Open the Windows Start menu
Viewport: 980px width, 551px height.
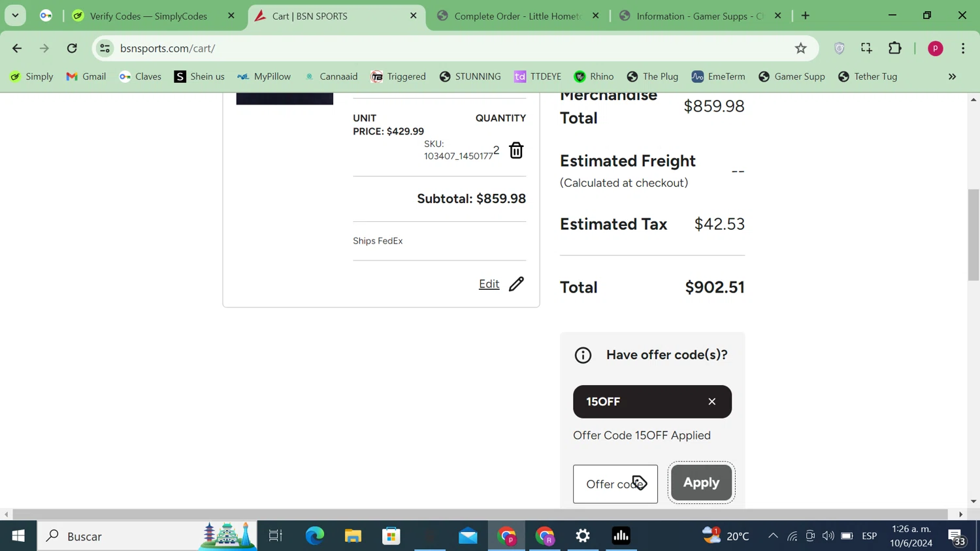(x=18, y=536)
